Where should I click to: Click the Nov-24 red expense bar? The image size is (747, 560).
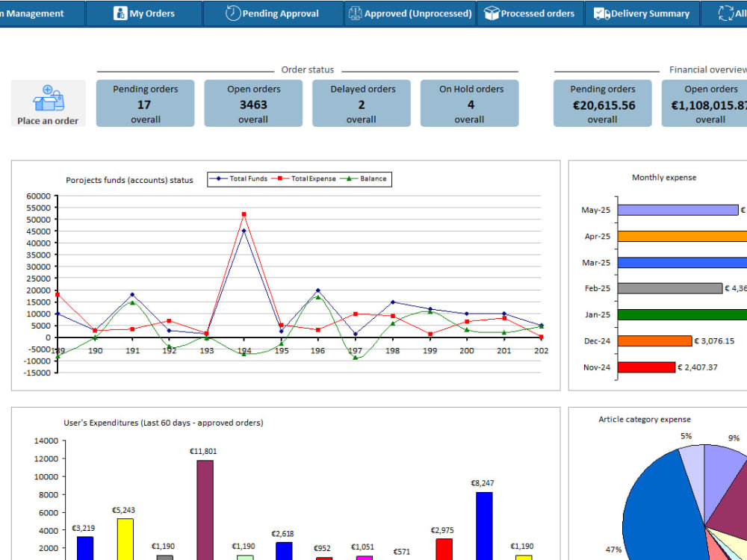point(646,367)
